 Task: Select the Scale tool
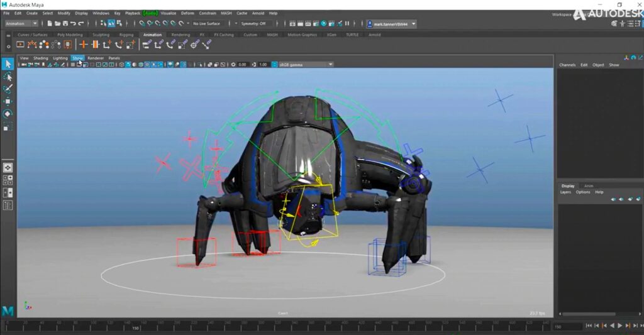[x=8, y=126]
